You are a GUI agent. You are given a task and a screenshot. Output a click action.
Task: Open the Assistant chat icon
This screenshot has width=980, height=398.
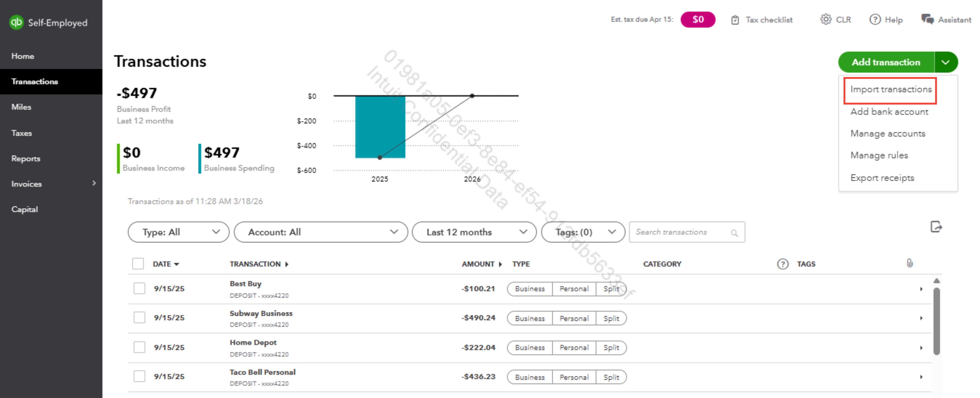pos(927,19)
